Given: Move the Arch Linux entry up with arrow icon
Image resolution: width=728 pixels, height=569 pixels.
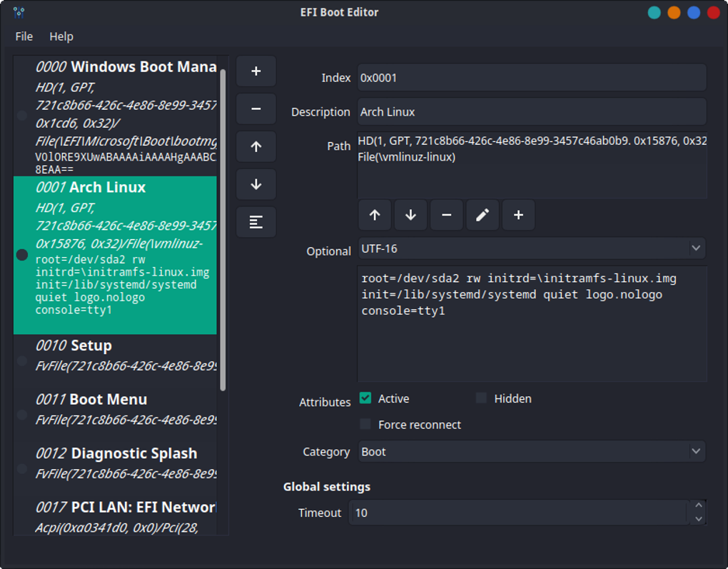Looking at the screenshot, I should [x=256, y=146].
